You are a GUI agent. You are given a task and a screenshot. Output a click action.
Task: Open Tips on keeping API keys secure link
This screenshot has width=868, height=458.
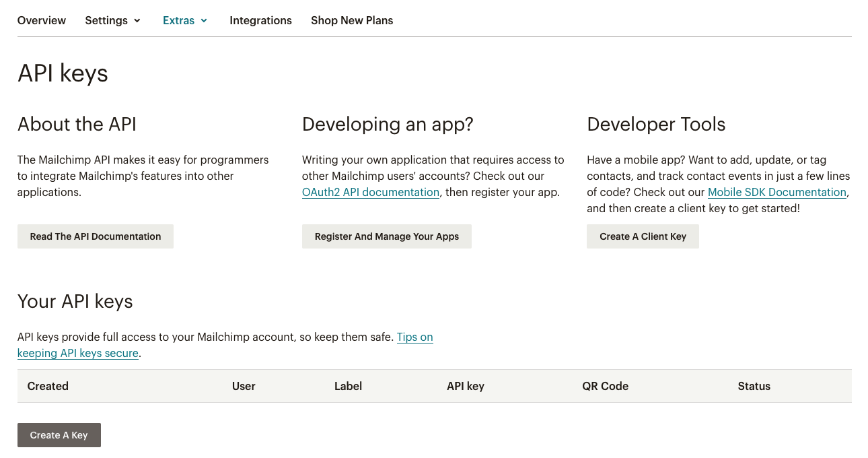pyautogui.click(x=414, y=337)
